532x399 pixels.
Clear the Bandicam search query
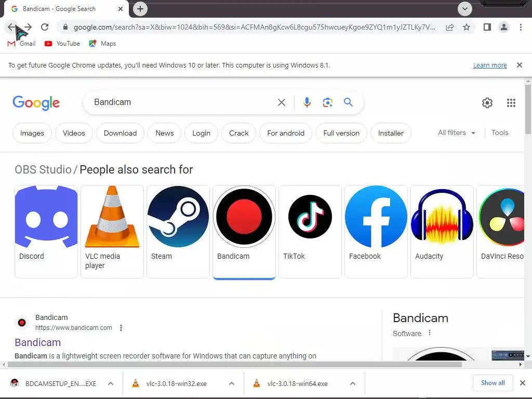(281, 102)
